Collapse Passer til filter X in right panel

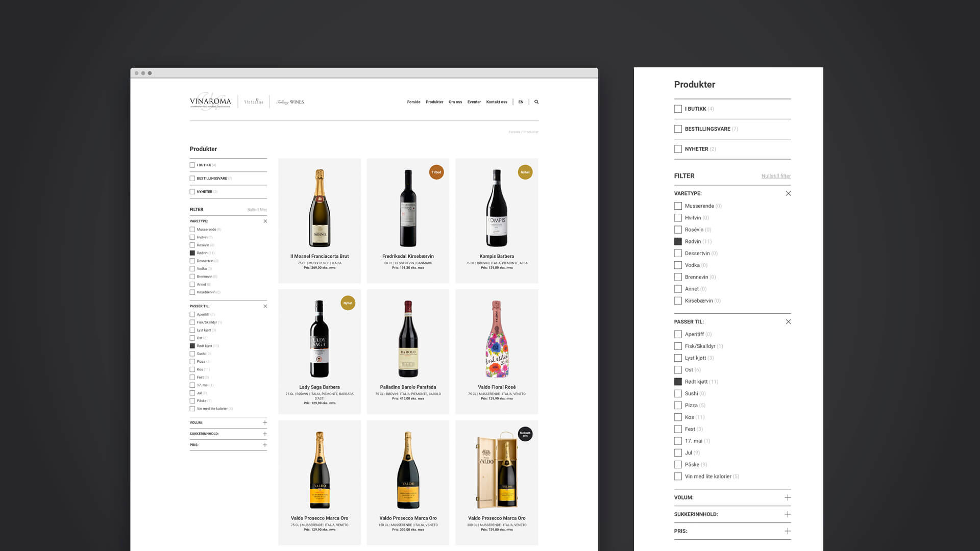click(788, 322)
